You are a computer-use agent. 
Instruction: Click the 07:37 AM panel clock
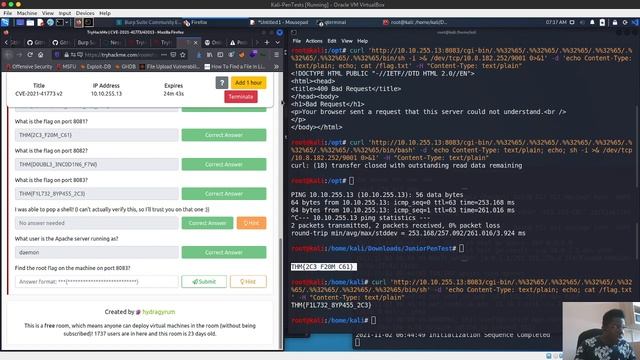click(x=556, y=22)
